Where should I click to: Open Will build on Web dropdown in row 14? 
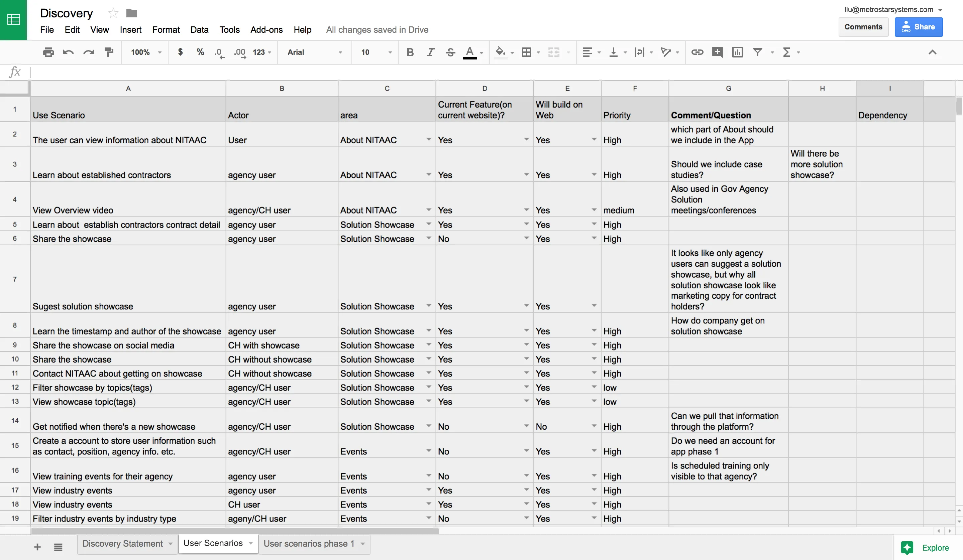point(594,426)
